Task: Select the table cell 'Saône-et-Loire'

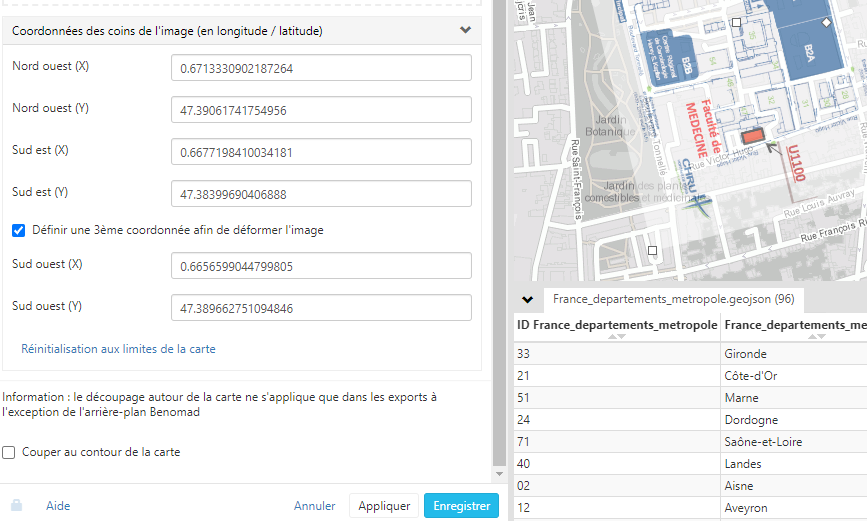Action: [x=794, y=442]
